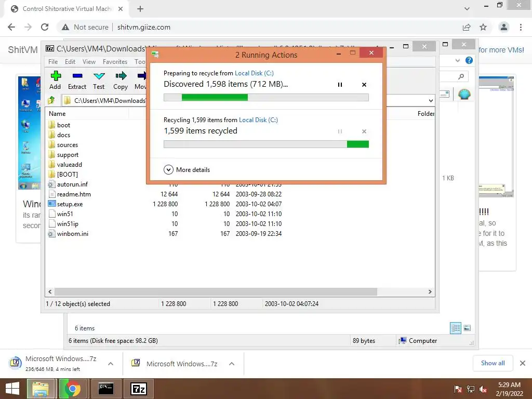Open the File menu in 7-Zip
Image resolution: width=532 pixels, height=399 pixels.
(x=53, y=62)
